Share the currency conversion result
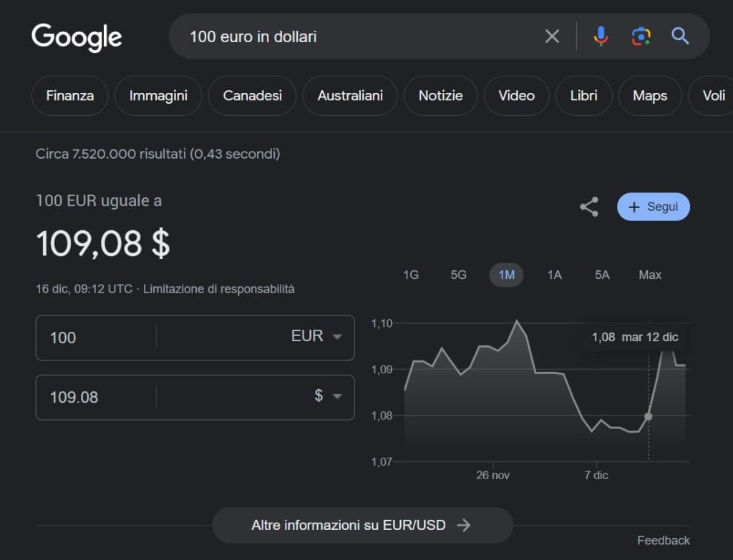 click(x=588, y=207)
